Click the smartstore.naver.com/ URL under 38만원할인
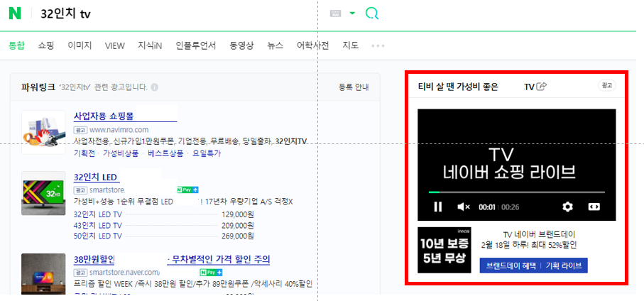 [124, 273]
